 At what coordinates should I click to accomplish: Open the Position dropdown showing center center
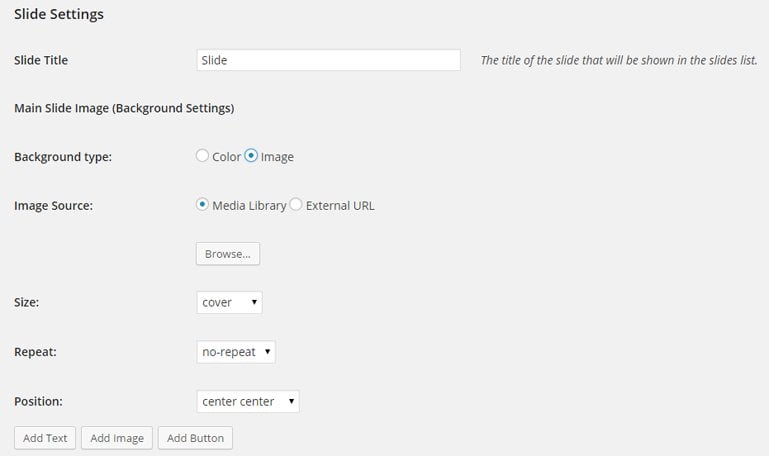pos(248,401)
